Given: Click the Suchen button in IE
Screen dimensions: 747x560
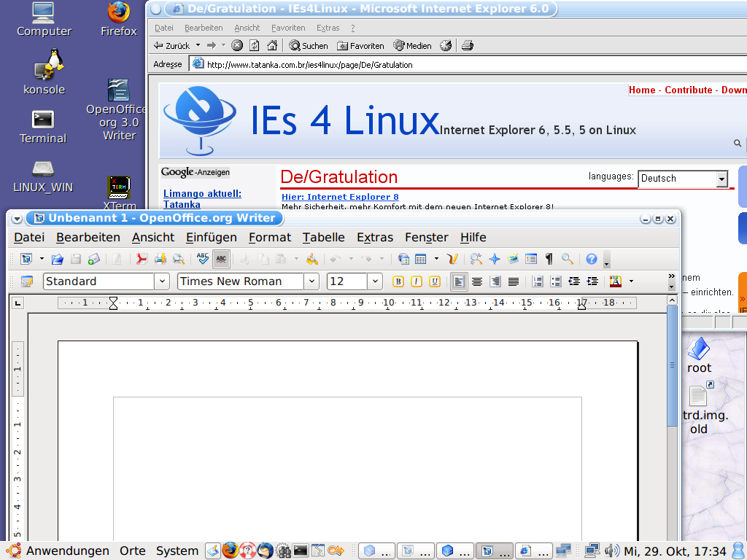Looking at the screenshot, I should [309, 45].
